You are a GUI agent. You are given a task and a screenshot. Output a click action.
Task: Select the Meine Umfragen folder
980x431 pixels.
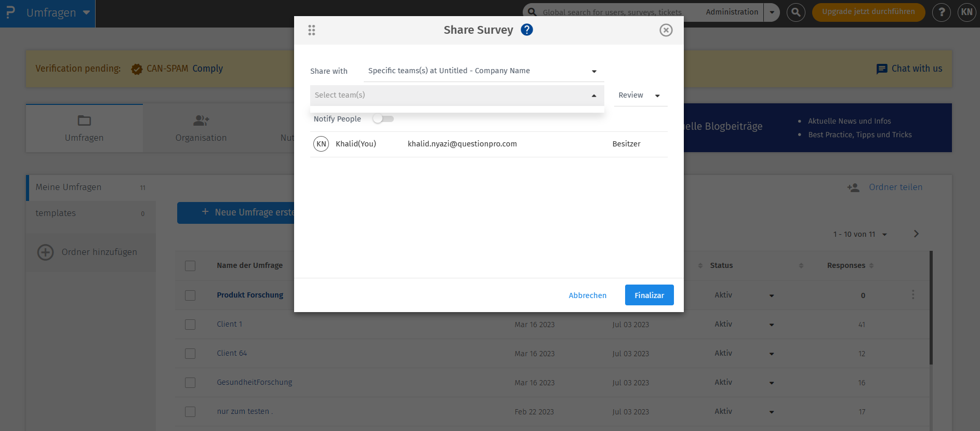[x=91, y=187]
